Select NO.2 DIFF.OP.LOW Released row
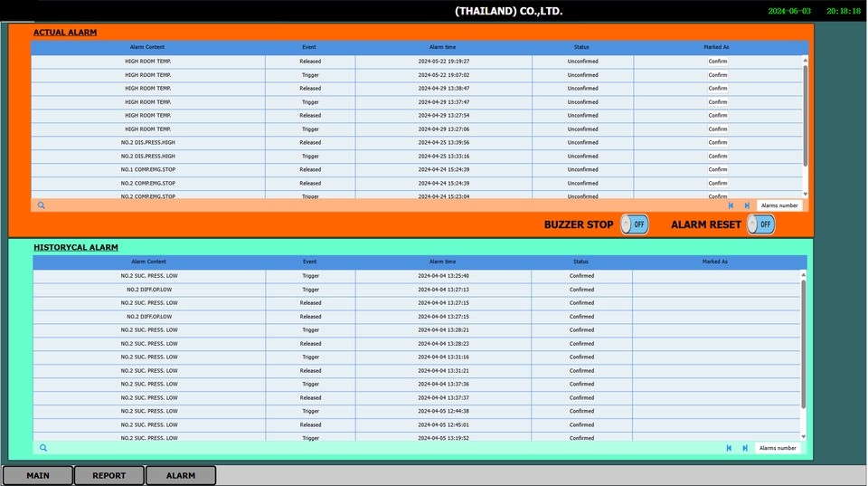Viewport: 868px width, 486px height. (x=418, y=317)
